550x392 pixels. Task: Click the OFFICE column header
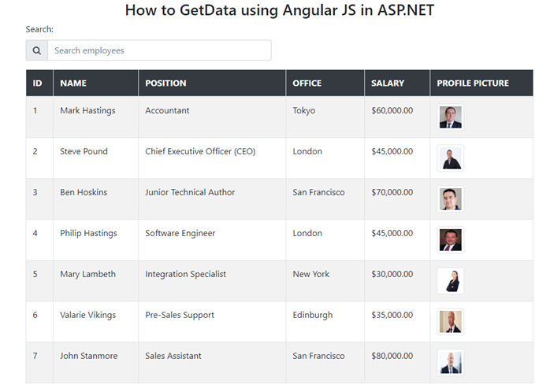pos(307,83)
